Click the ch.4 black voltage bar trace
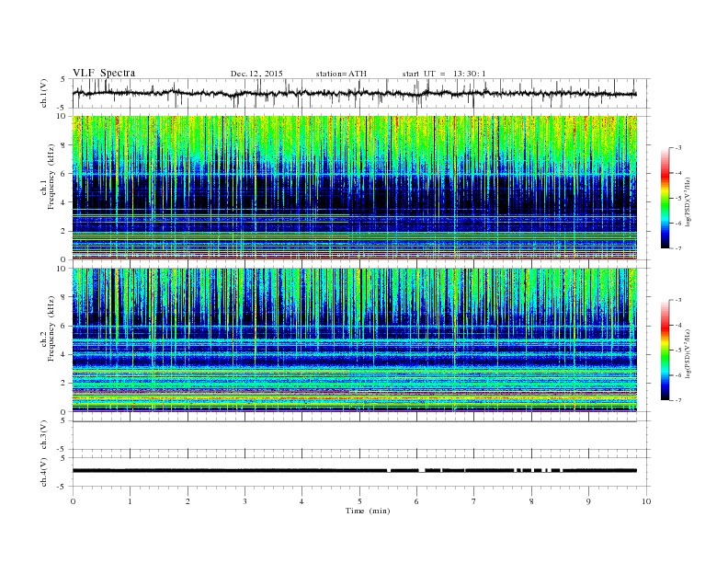This screenshot has width=728, height=563. [x=354, y=471]
